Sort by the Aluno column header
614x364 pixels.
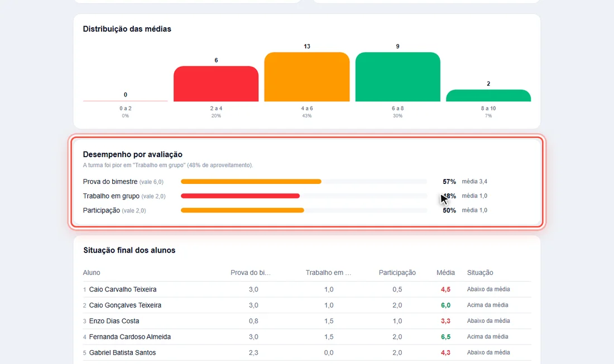pyautogui.click(x=91, y=273)
